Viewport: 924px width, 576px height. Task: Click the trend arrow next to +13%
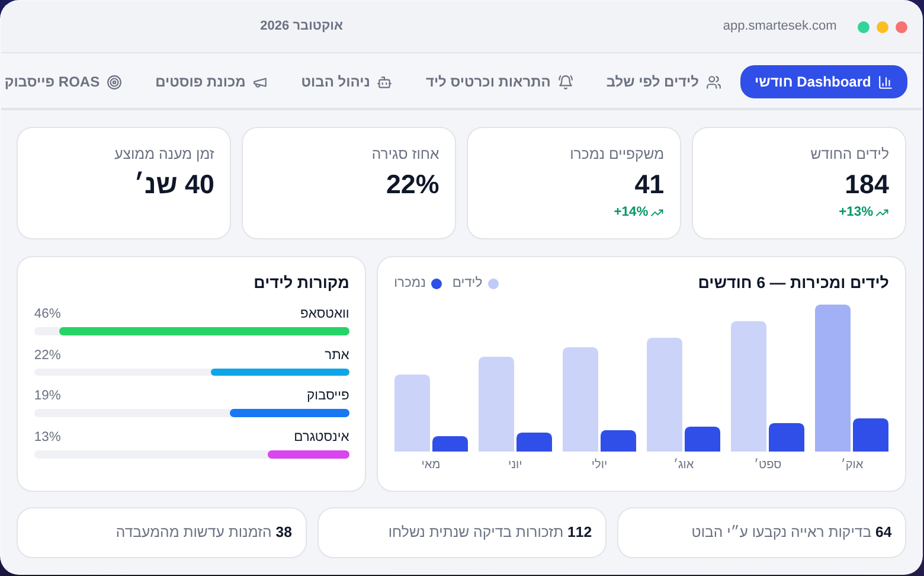[x=883, y=212]
